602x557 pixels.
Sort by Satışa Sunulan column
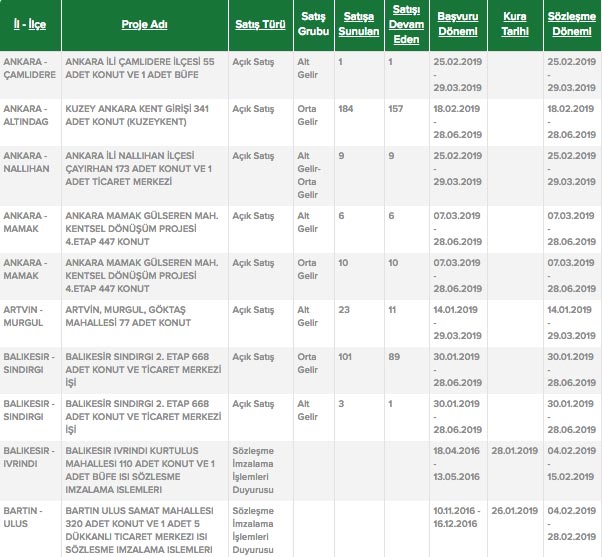[x=359, y=24]
